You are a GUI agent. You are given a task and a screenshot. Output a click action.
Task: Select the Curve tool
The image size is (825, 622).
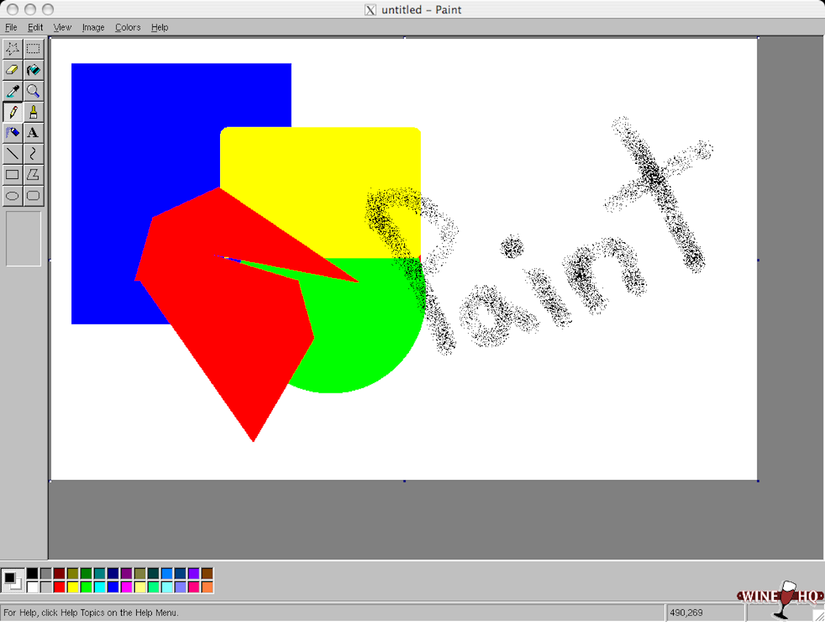click(32, 153)
